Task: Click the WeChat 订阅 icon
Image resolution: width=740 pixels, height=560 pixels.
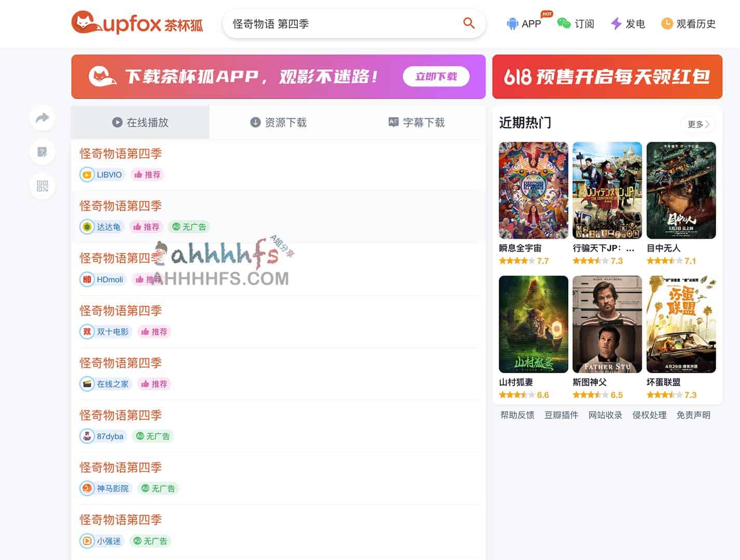Action: pos(564,23)
